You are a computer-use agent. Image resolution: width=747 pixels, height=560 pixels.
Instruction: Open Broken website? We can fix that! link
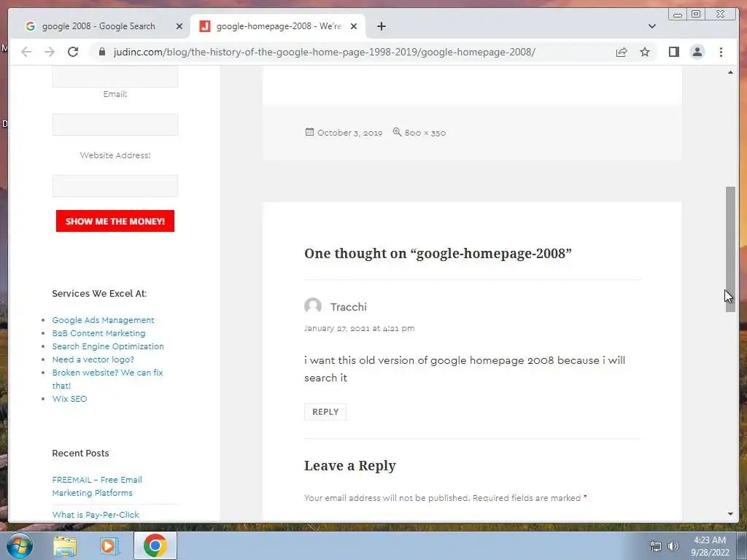click(107, 379)
